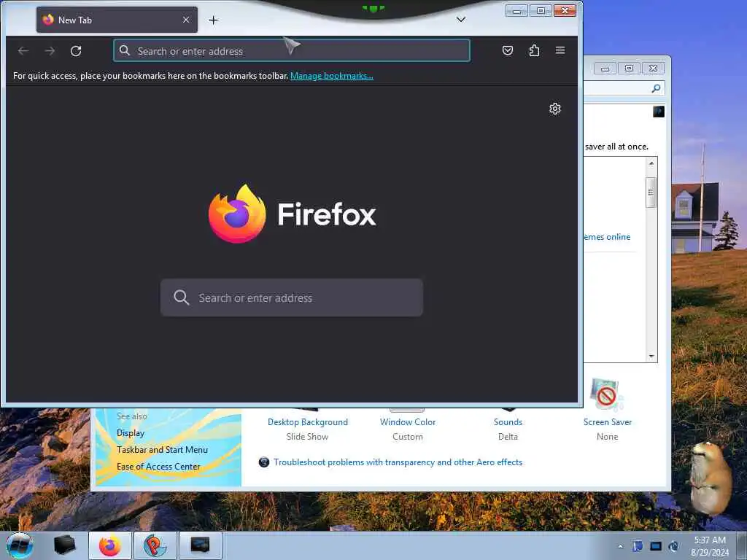
Task: Minimize the Firefox window
Action: point(516,10)
